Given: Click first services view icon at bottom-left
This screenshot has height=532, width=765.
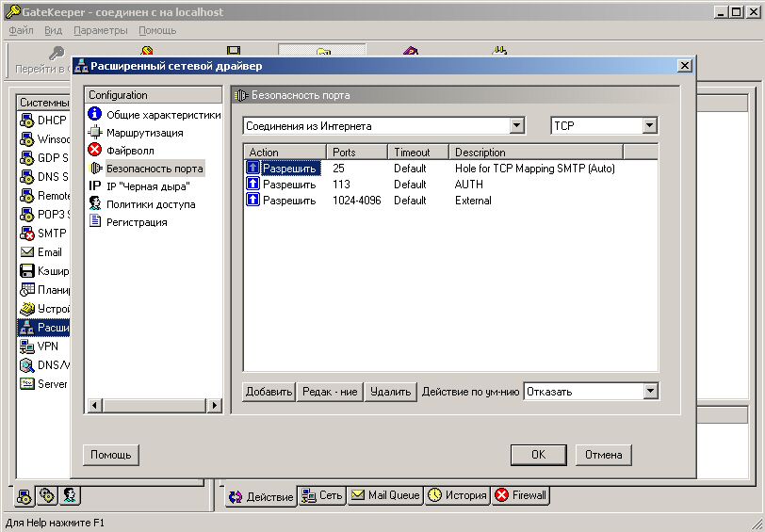Looking at the screenshot, I should click(x=25, y=495).
